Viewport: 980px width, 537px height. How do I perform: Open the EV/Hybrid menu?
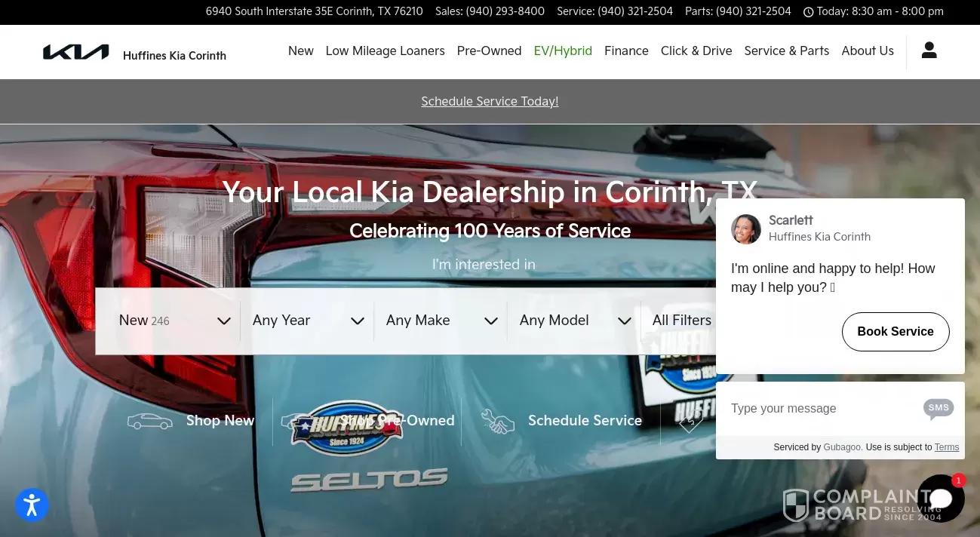coord(563,51)
